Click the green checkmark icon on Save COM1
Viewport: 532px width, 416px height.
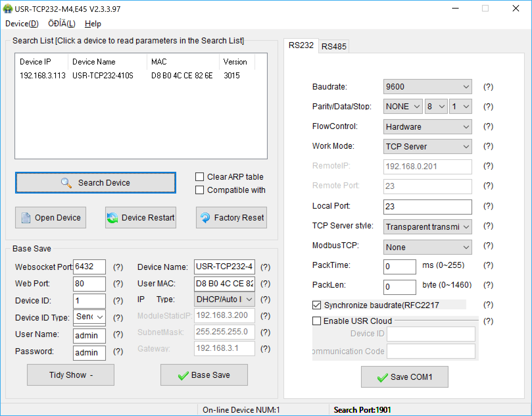383,377
